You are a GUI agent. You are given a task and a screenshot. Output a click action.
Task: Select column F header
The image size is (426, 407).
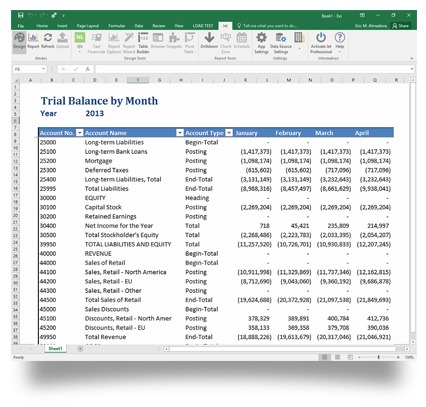pos(138,80)
